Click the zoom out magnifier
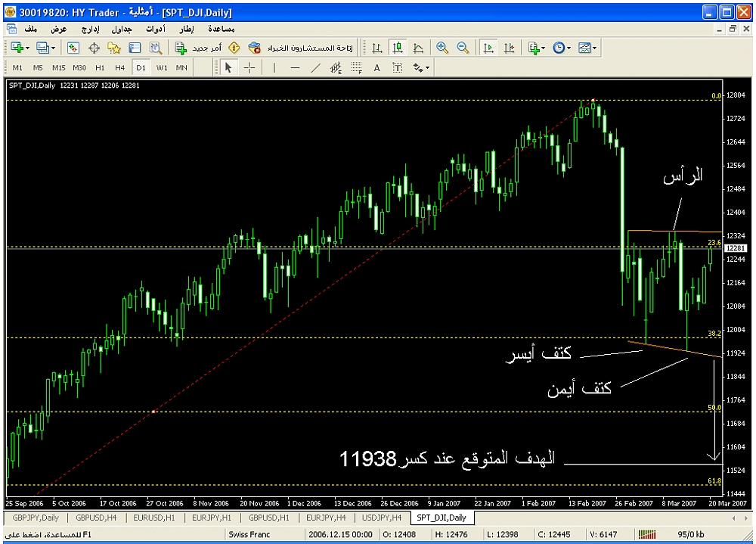Image resolution: width=756 pixels, height=544 pixels. coord(463,48)
